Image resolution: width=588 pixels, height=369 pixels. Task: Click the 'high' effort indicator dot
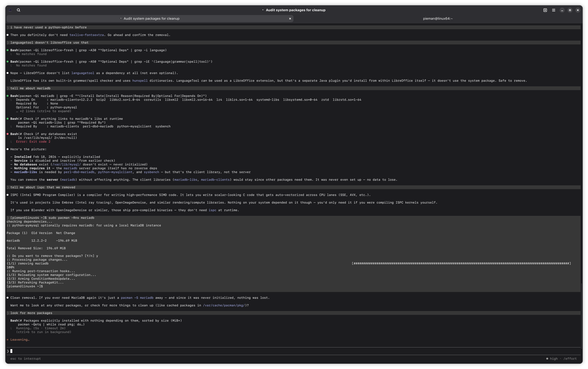point(547,358)
